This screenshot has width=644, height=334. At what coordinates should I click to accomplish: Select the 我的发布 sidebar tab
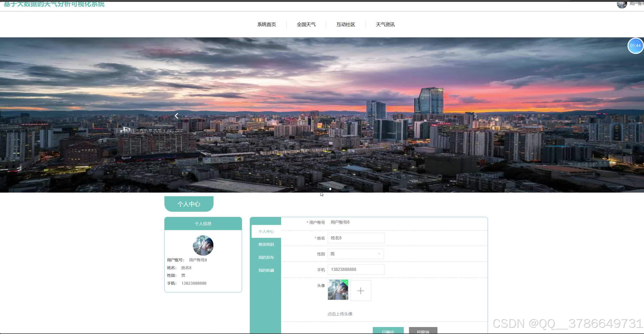(266, 257)
